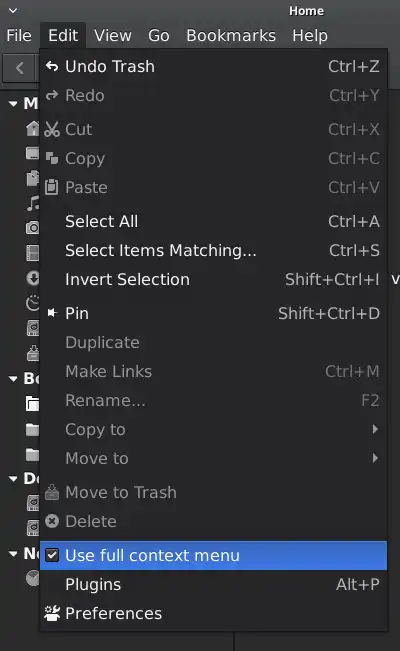Open the Home folder icon in sidebar
Image resolution: width=400 pixels, height=651 pixels.
pos(32,128)
